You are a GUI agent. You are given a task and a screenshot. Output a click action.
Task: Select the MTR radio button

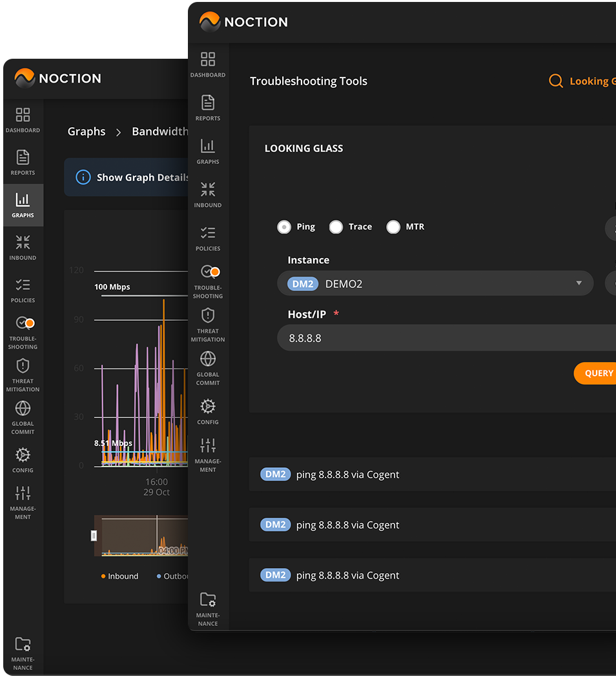tap(394, 227)
